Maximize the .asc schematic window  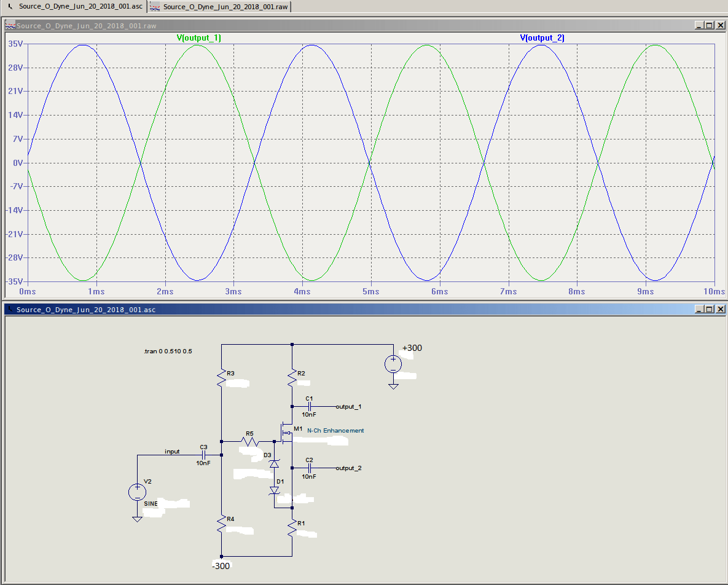click(710, 309)
